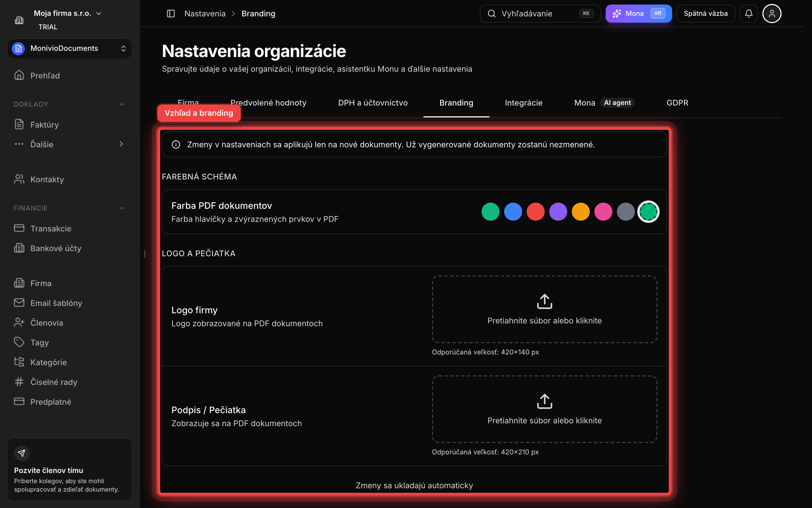This screenshot has width=812, height=508.
Task: Click the TRIAL plan label
Action: pyautogui.click(x=48, y=27)
